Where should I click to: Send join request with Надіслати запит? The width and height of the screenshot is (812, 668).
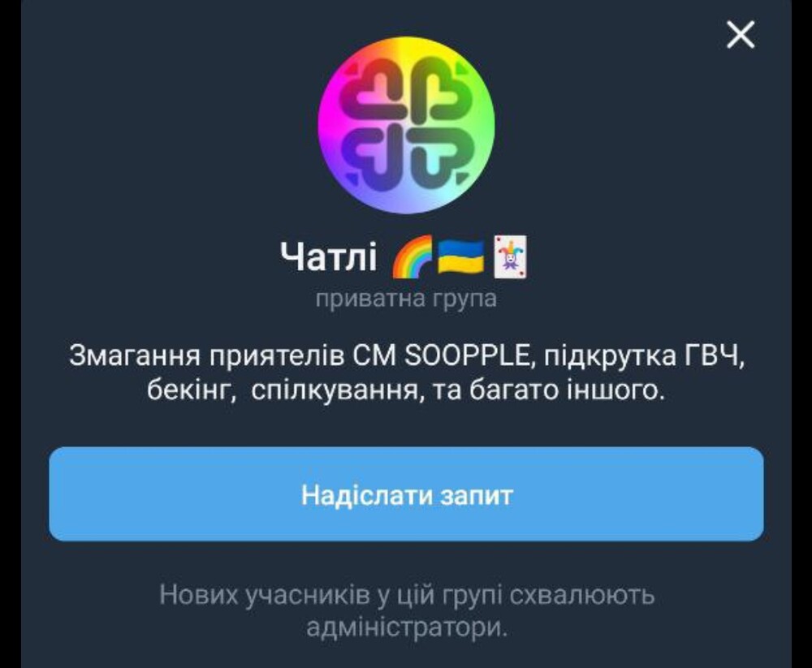pos(407,494)
